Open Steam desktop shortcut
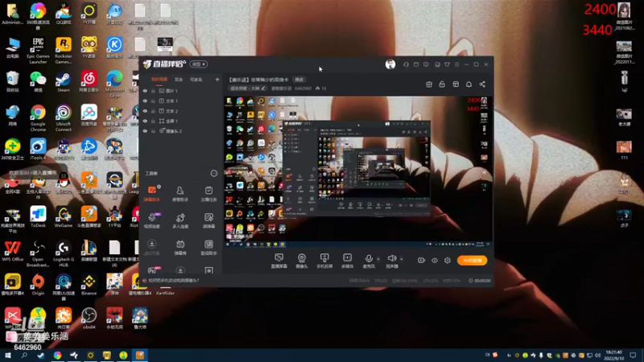644x362 pixels. [x=64, y=81]
